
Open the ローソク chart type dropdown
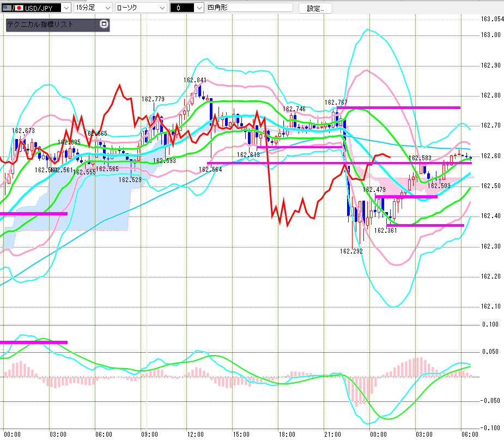(x=141, y=8)
